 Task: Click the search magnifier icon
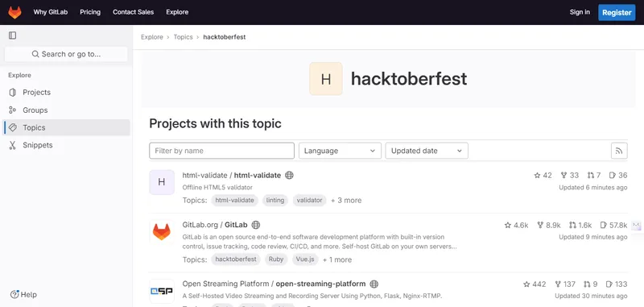tap(35, 54)
